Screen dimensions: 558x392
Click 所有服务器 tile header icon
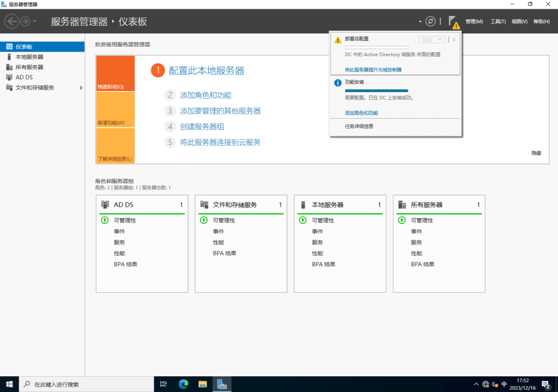(402, 205)
